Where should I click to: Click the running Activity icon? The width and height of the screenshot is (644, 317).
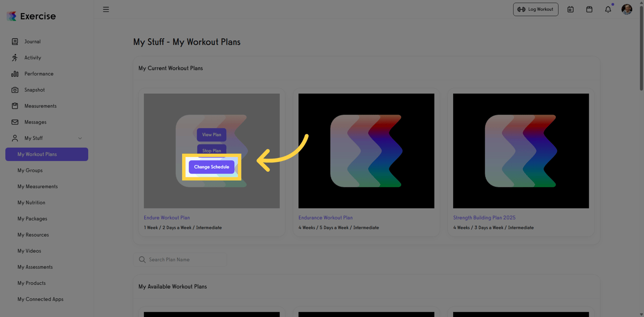tap(15, 58)
